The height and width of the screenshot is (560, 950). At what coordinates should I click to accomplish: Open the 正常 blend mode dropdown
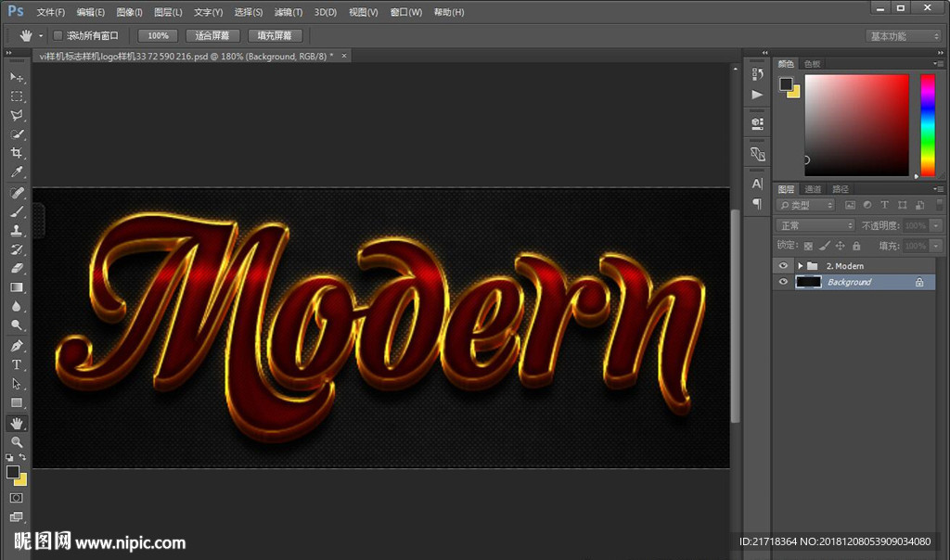[x=815, y=225]
